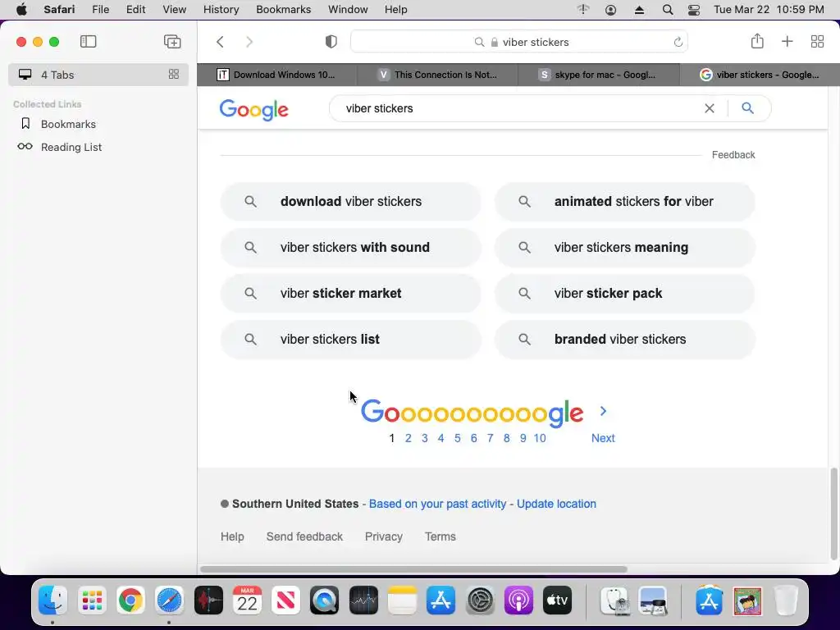Add a new tab with plus icon
Image resolution: width=840 pixels, height=630 pixels.
point(787,42)
